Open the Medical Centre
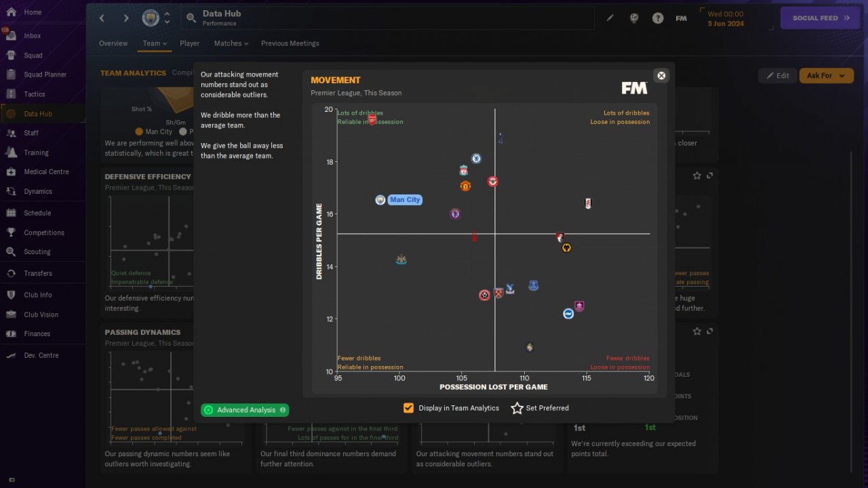This screenshot has width=868, height=488. coord(46,171)
